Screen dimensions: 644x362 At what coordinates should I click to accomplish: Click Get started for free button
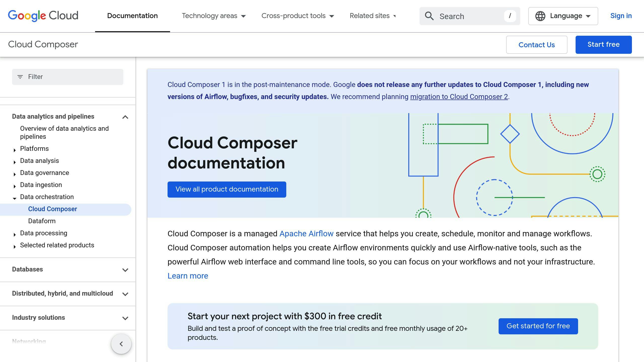pyautogui.click(x=538, y=326)
